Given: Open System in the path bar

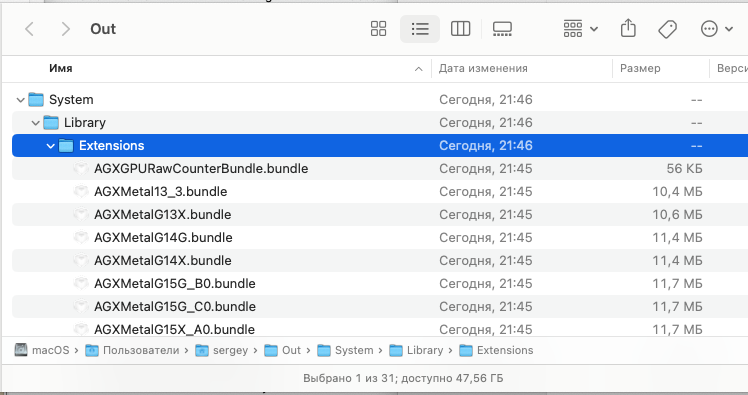Looking at the screenshot, I should pyautogui.click(x=354, y=350).
